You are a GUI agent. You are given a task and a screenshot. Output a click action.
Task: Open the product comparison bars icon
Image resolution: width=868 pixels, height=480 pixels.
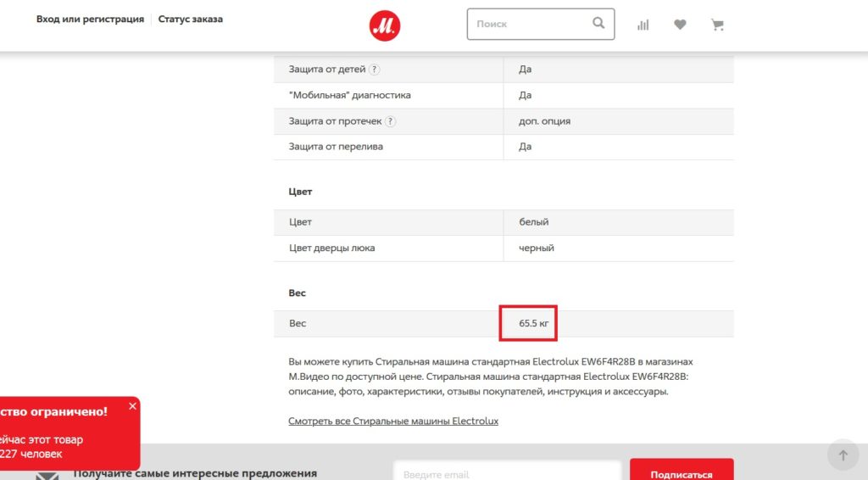(643, 25)
